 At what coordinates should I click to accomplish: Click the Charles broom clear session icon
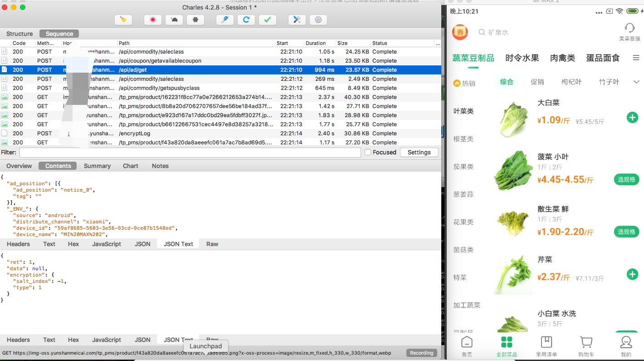click(x=123, y=20)
